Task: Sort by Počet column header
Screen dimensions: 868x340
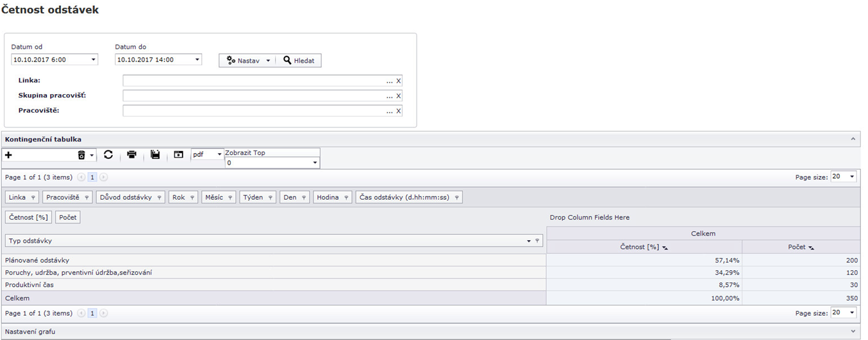Action: pyautogui.click(x=801, y=247)
